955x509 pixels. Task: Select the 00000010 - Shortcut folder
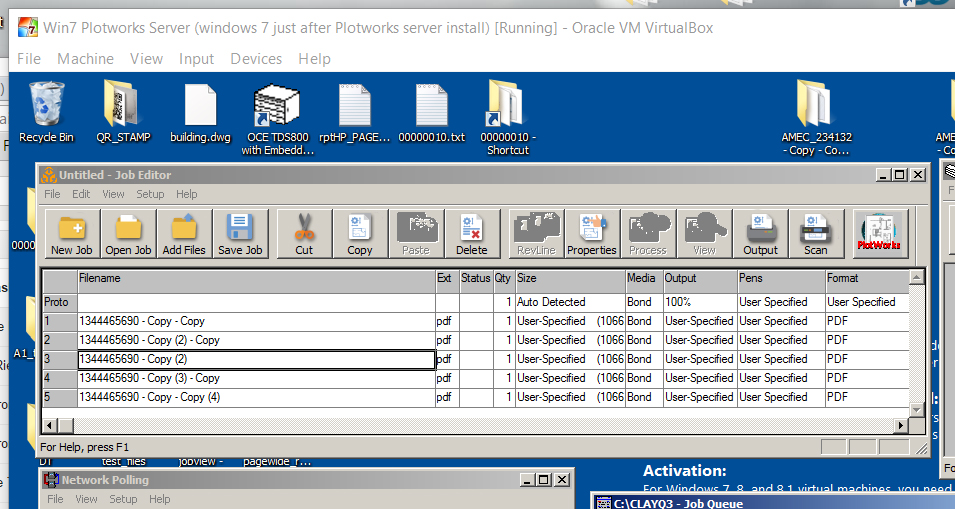[508, 119]
